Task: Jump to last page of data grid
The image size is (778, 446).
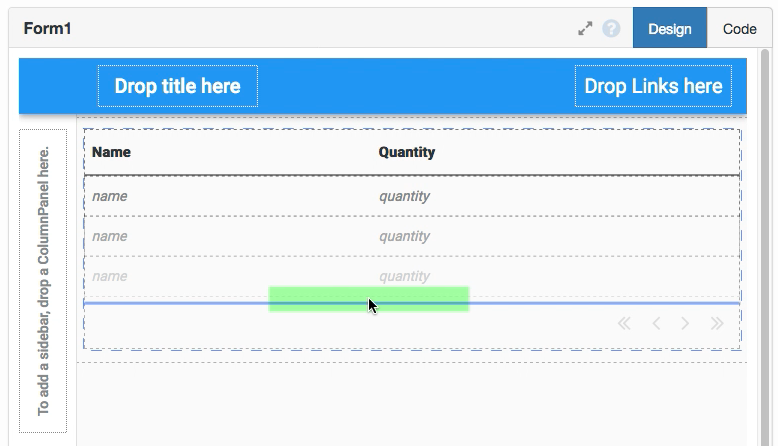Action: (716, 323)
